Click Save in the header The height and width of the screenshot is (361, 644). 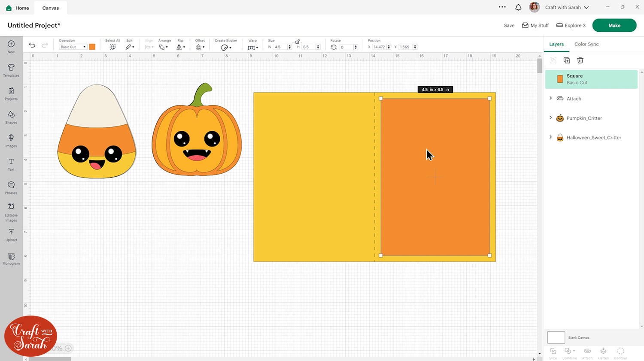[x=509, y=26]
